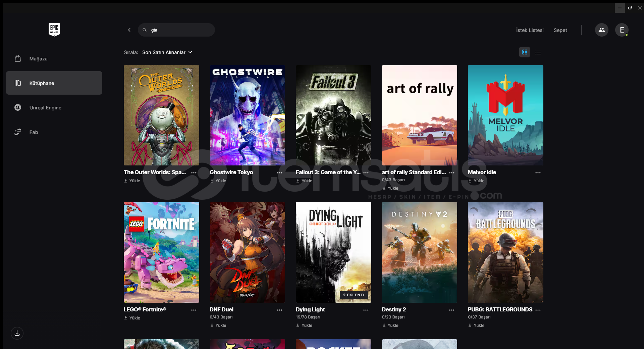Open DNF Duel cover art
The height and width of the screenshot is (349, 644).
point(248,252)
